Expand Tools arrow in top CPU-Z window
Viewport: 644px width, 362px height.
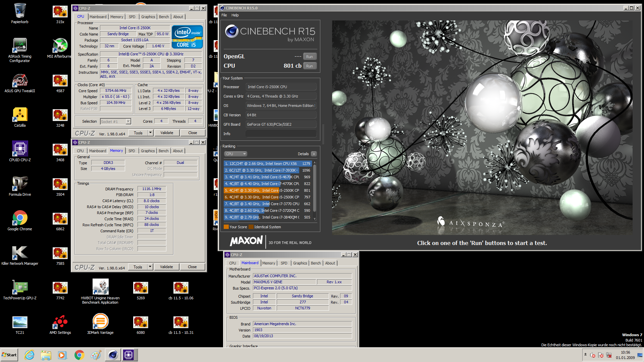[150, 133]
